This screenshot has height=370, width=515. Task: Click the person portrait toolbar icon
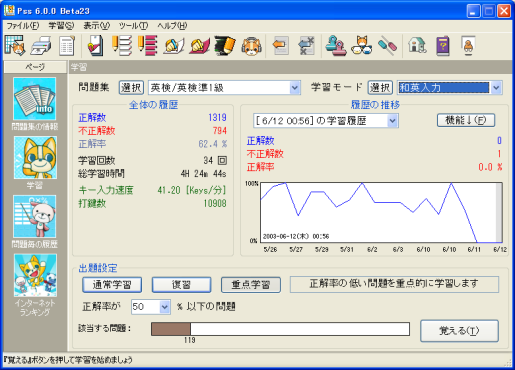(x=469, y=46)
